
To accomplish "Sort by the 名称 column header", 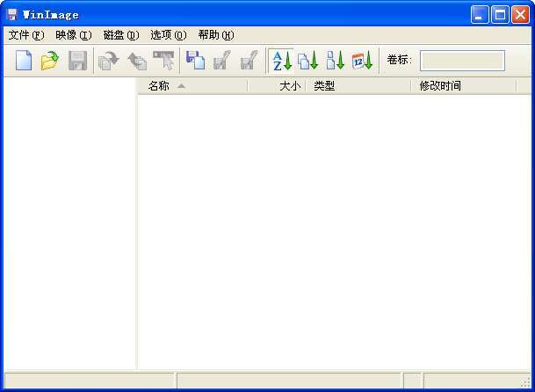I will (x=192, y=86).
